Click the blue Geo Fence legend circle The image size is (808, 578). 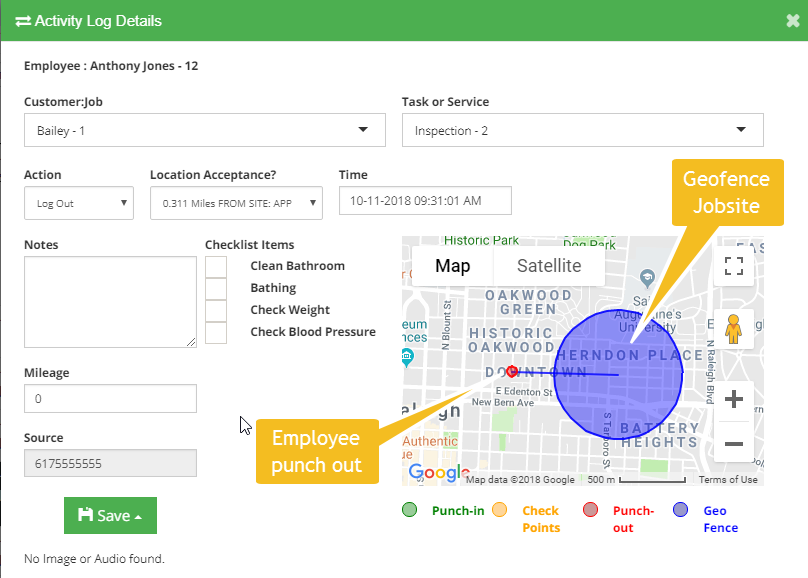(x=680, y=510)
